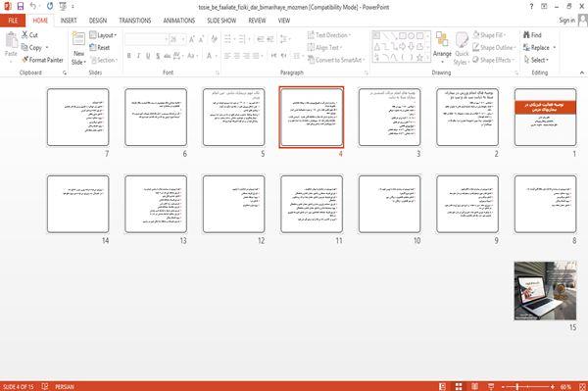Expand the Section dropdown

(x=104, y=60)
